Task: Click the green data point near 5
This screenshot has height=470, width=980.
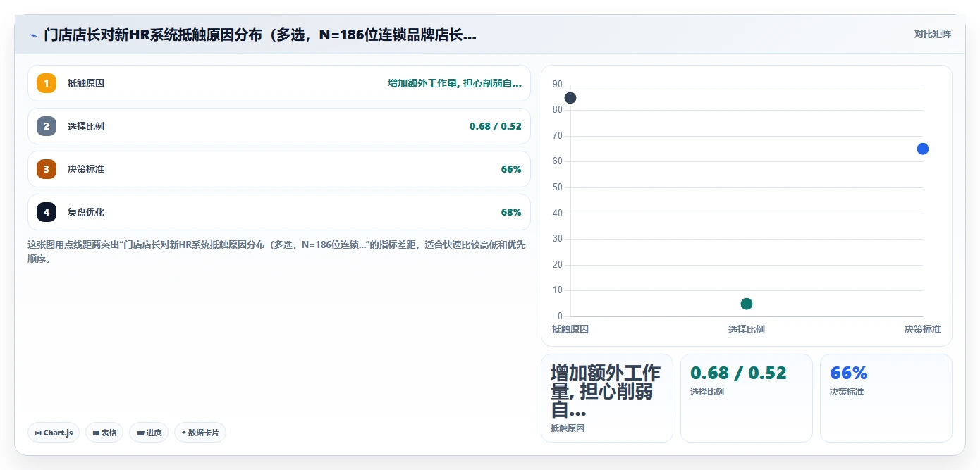Action: point(747,304)
